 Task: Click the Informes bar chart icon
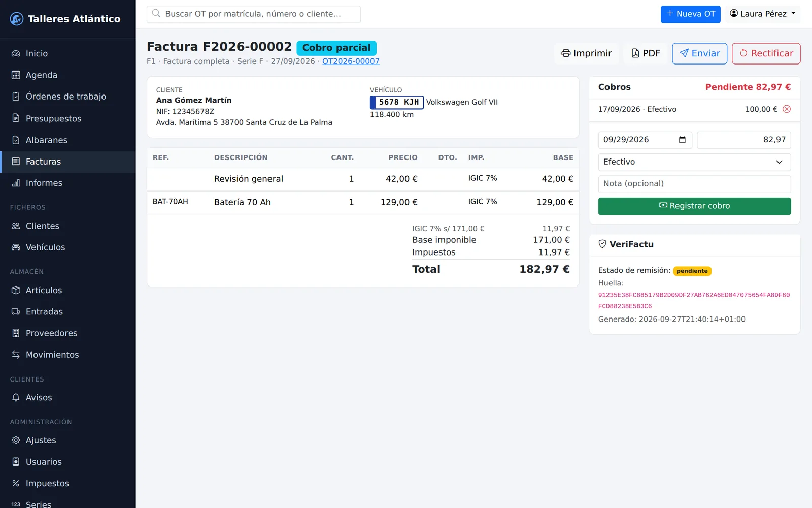(16, 183)
